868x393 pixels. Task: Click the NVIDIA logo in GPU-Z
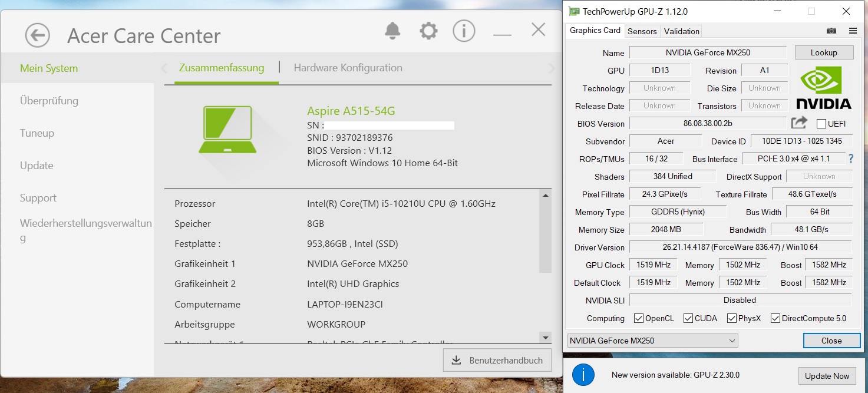tap(823, 87)
